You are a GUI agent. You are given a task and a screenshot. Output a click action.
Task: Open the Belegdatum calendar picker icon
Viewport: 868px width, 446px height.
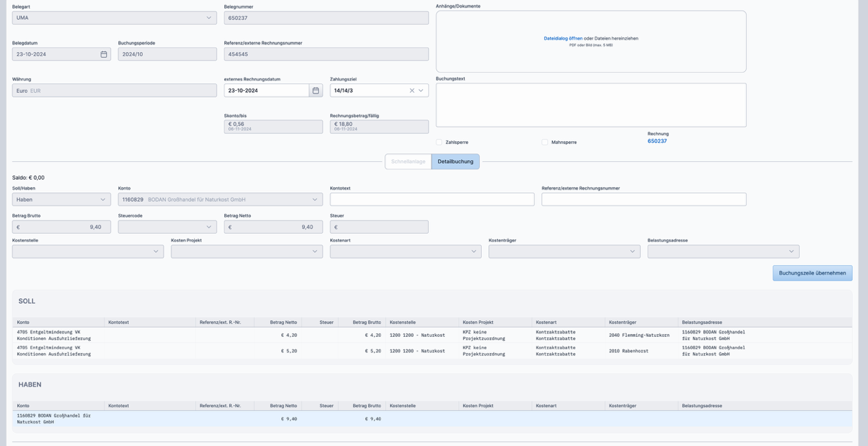(x=104, y=54)
